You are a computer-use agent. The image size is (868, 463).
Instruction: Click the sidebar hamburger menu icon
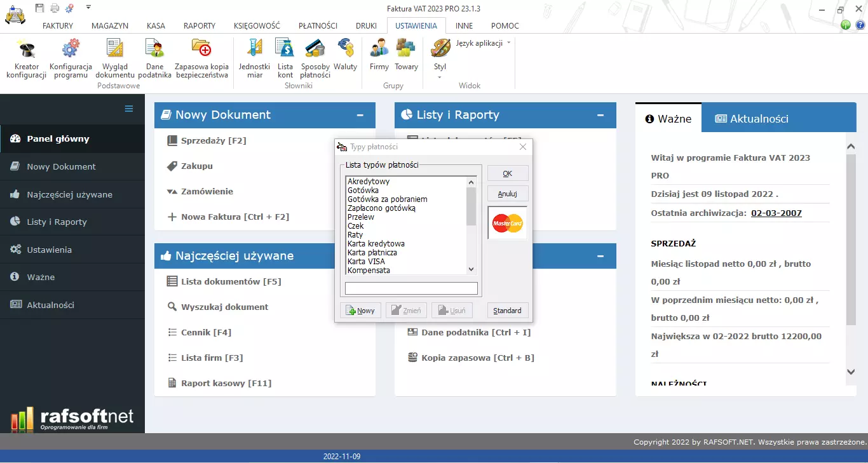pyautogui.click(x=128, y=109)
